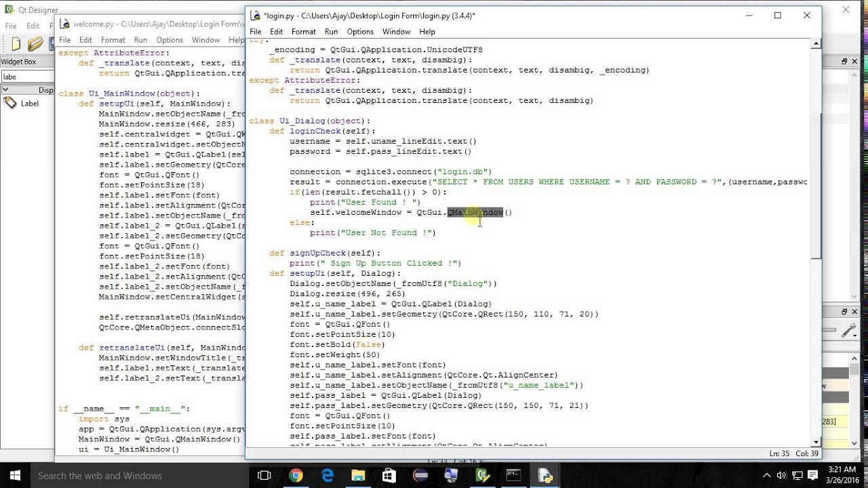Open Format menu in welcome.py window
This screenshot has width=868, height=488.
pyautogui.click(x=113, y=40)
